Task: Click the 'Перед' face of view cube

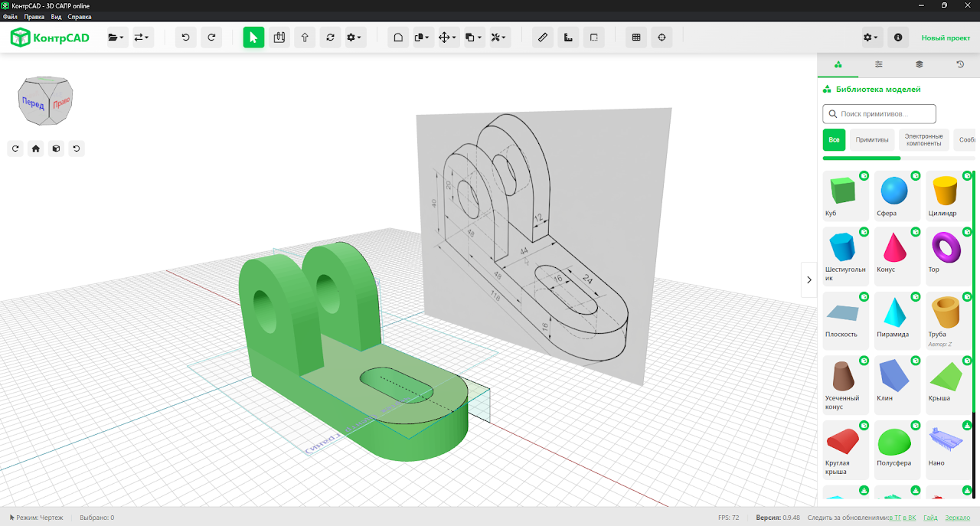Action: click(33, 103)
